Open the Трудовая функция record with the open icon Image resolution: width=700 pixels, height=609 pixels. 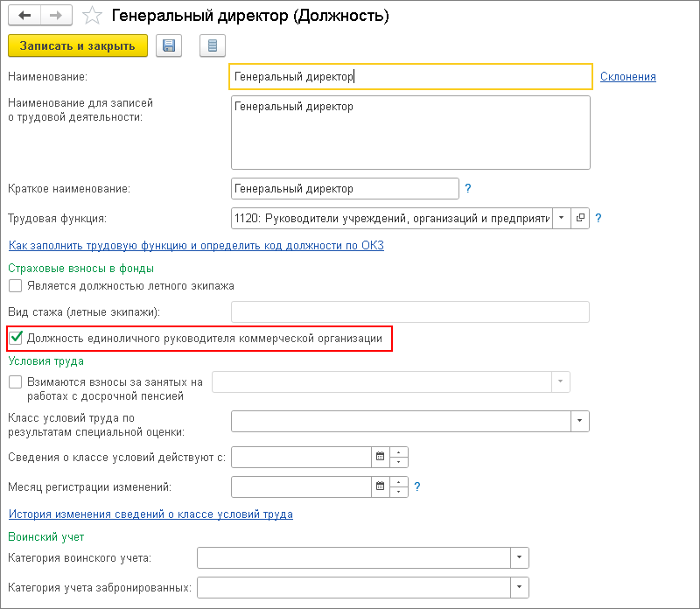[x=581, y=218]
